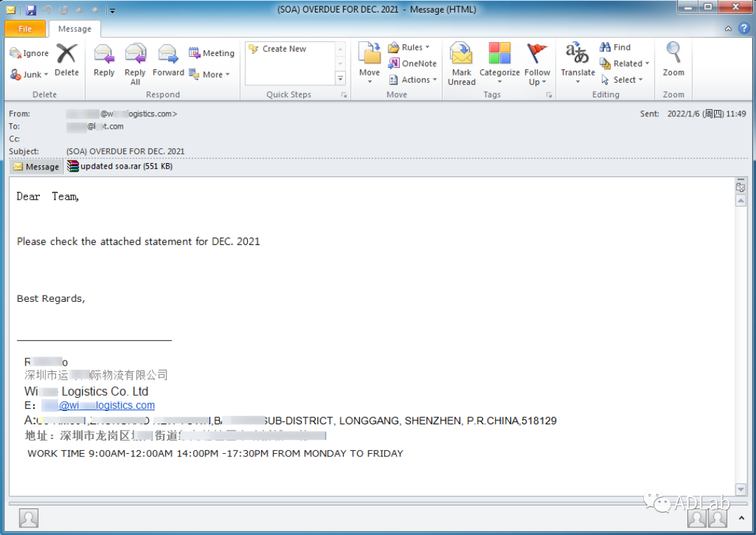
Task: Click the Save icon in title bar
Action: tap(31, 10)
